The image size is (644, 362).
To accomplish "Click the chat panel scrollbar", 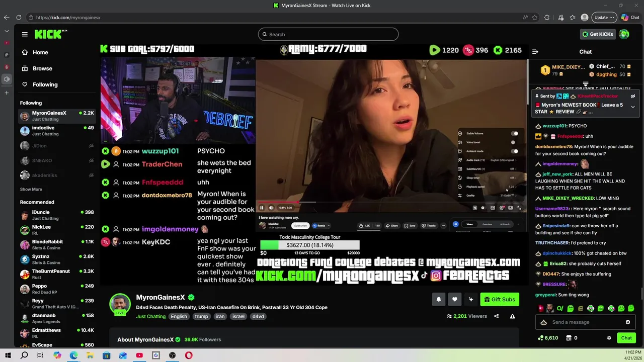I will point(641,294).
